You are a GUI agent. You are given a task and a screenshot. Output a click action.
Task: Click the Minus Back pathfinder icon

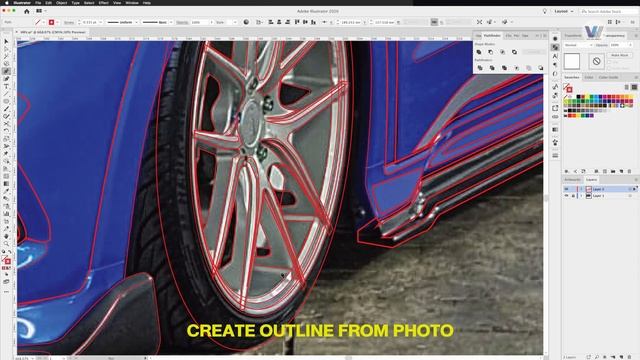541,68
